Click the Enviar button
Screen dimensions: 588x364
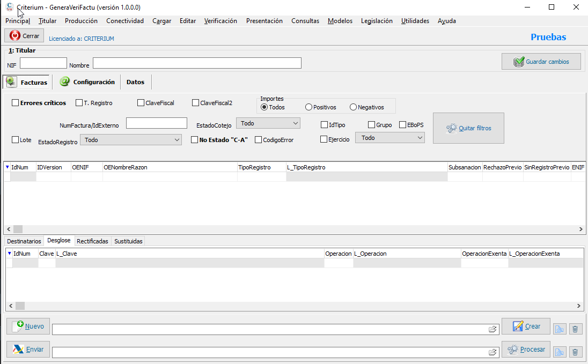(28, 350)
